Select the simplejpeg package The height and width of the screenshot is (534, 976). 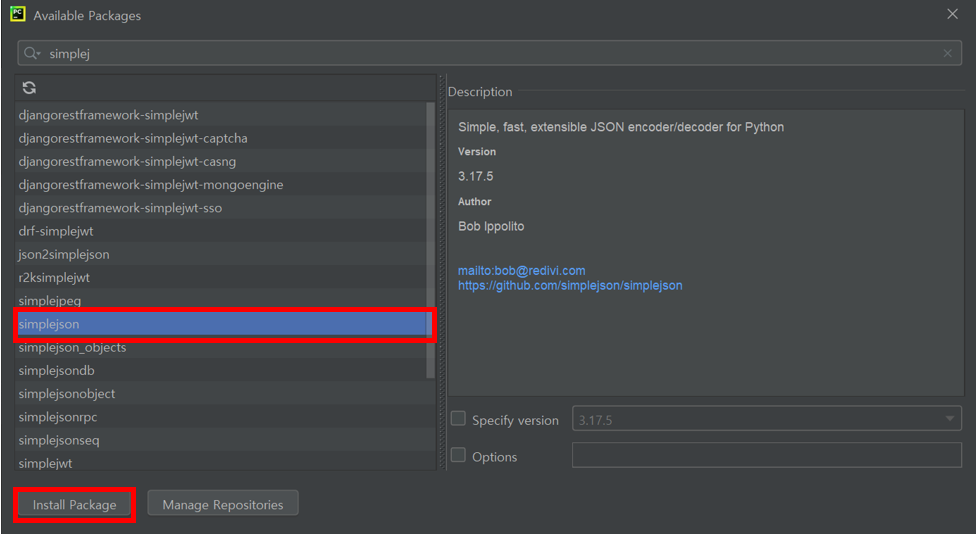[220, 301]
